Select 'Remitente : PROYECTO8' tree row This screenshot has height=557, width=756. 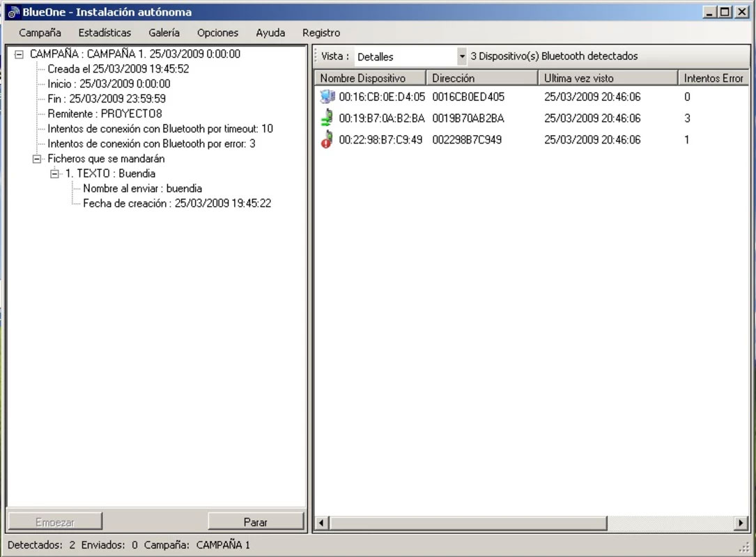[x=105, y=113]
